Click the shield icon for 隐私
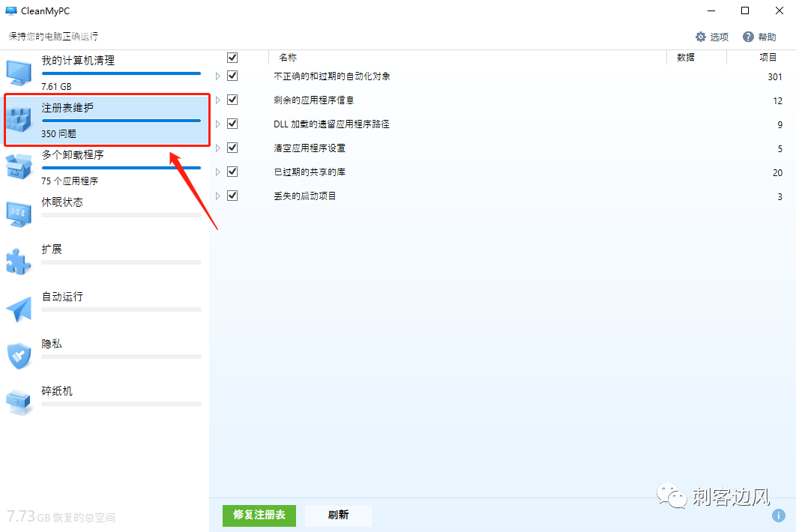796x532 pixels. [19, 356]
